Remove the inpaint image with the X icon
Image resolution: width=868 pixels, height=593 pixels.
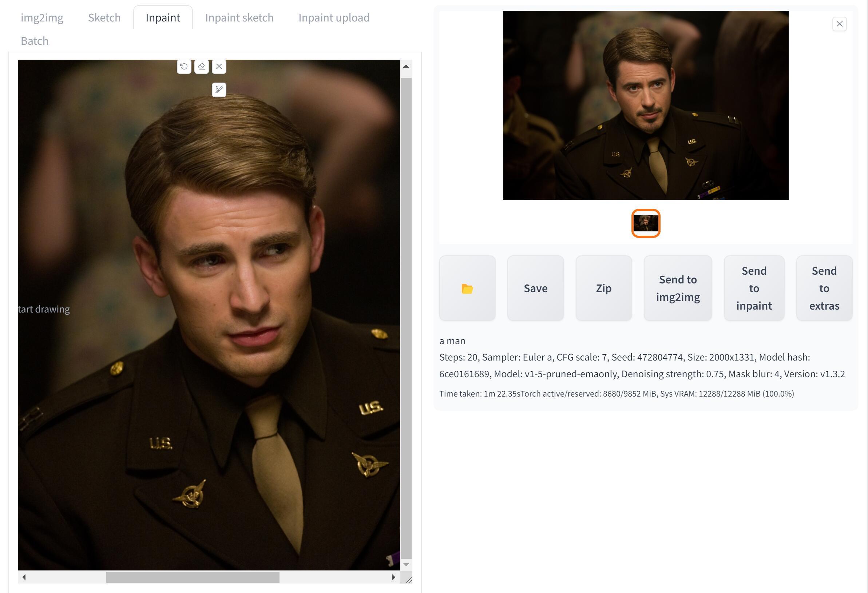pyautogui.click(x=219, y=67)
